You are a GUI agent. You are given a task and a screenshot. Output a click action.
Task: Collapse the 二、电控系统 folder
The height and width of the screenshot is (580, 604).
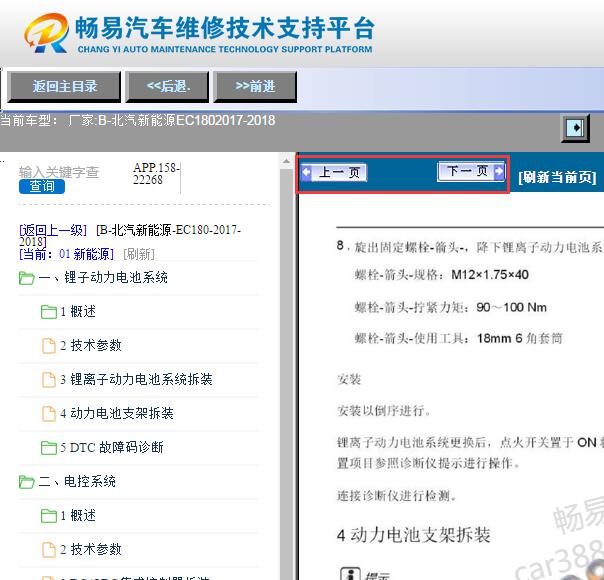77,481
